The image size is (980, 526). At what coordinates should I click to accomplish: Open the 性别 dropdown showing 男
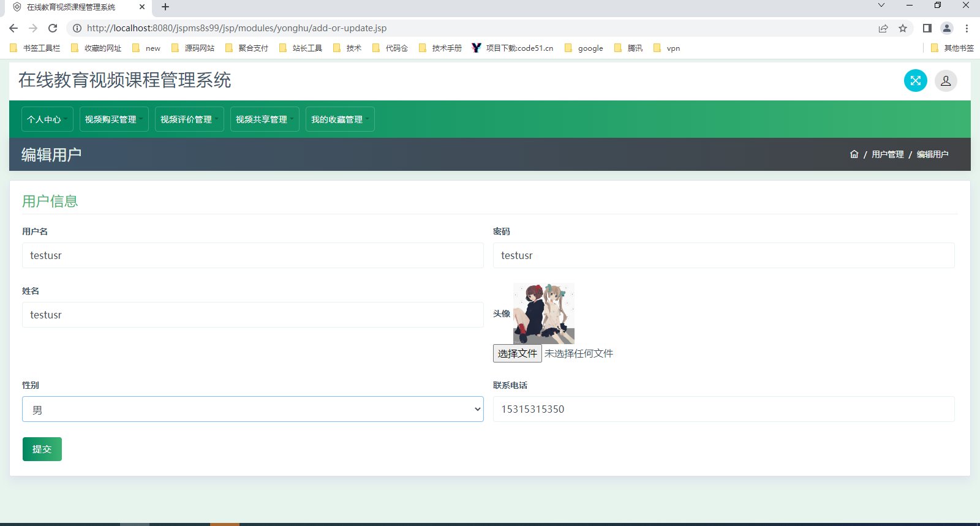tap(253, 409)
